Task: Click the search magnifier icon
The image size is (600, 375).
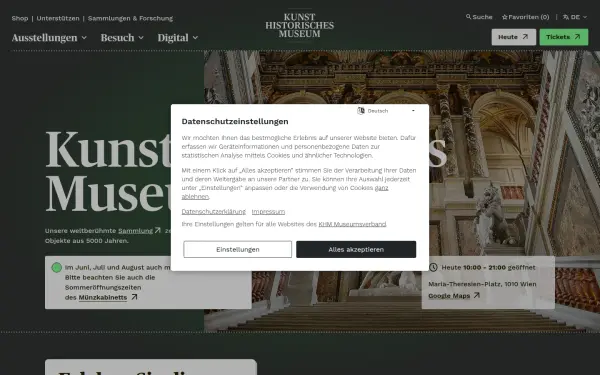Action: click(468, 17)
